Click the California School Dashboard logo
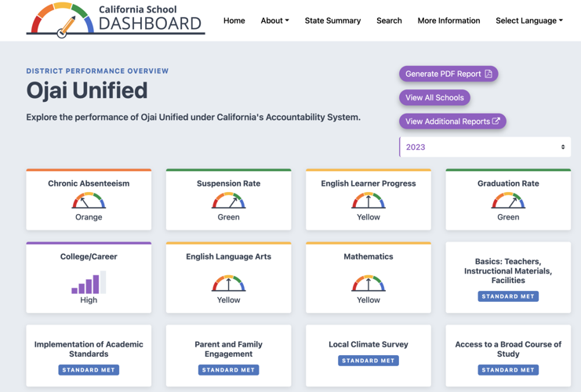Screen dimensions: 581x392 (115, 20)
